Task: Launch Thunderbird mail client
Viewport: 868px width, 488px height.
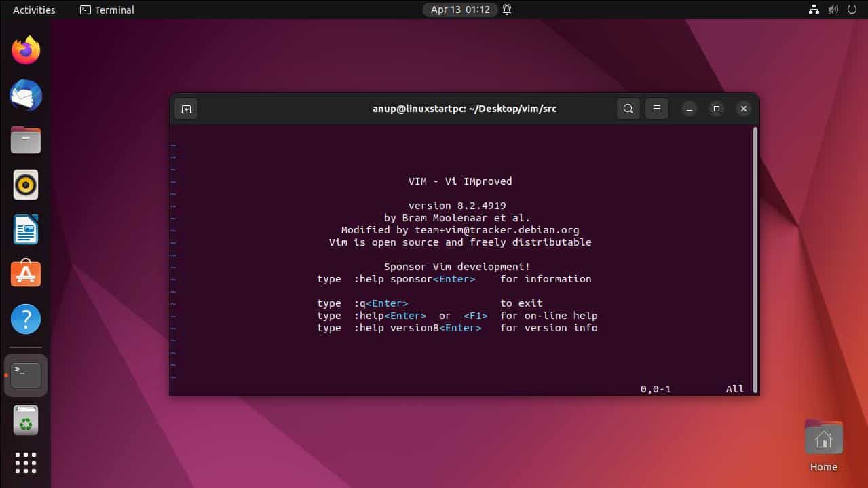Action: (26, 95)
